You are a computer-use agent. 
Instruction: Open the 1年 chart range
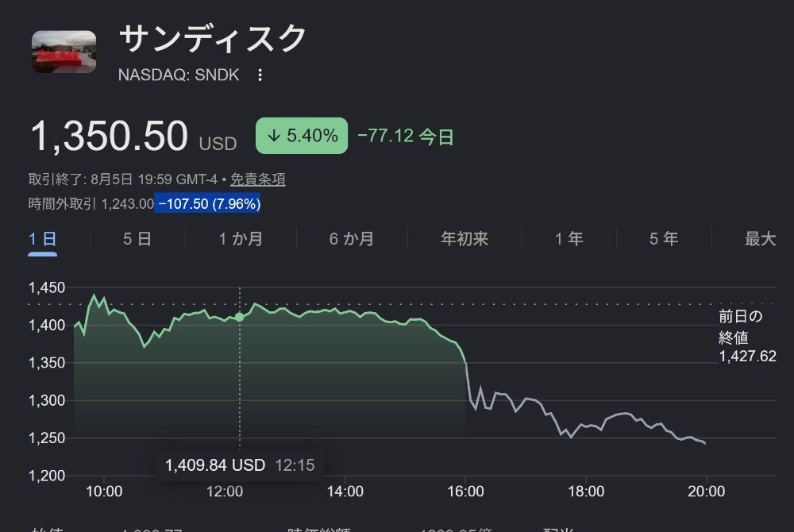(x=569, y=239)
